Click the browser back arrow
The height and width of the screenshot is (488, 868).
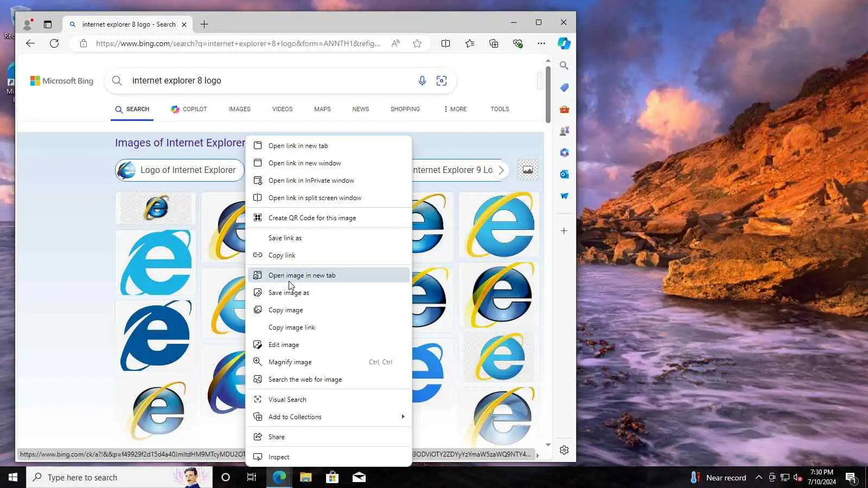[x=30, y=43]
